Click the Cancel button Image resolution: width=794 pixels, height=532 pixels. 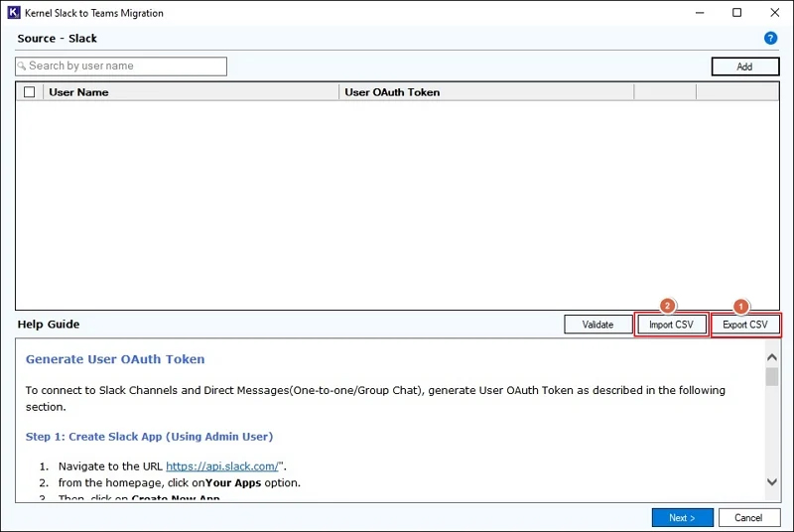point(748,517)
